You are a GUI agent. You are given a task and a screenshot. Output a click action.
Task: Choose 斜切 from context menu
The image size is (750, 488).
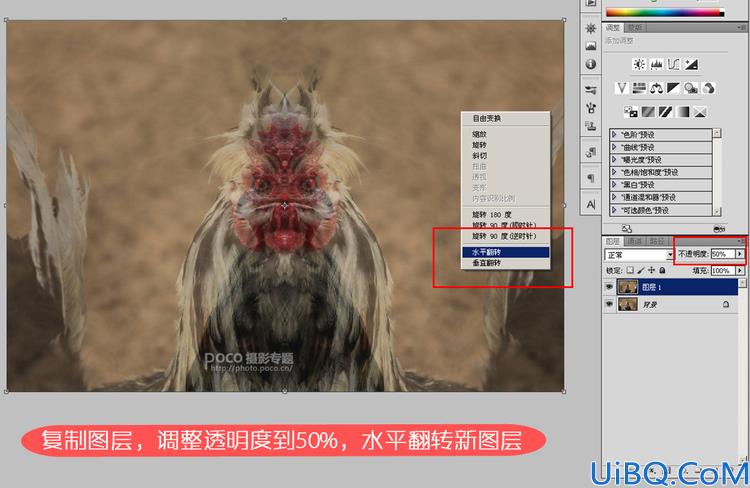[x=506, y=156]
